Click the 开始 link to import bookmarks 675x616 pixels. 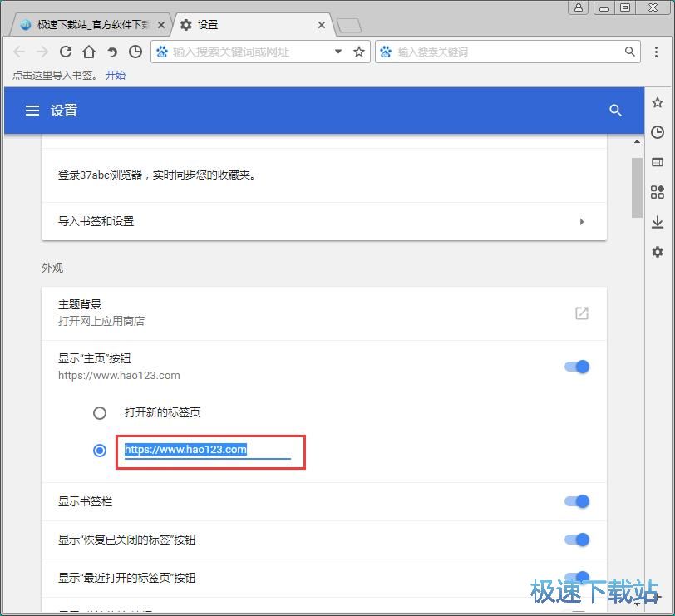116,75
